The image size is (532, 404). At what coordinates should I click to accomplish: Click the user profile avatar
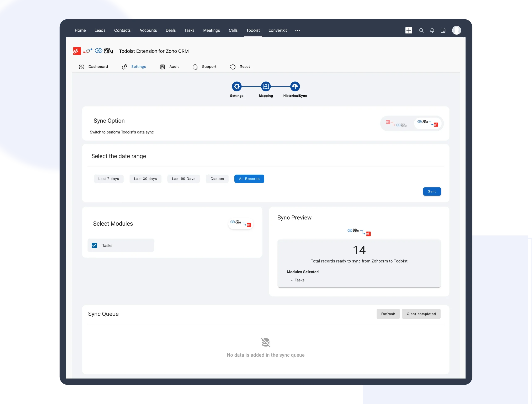(456, 30)
